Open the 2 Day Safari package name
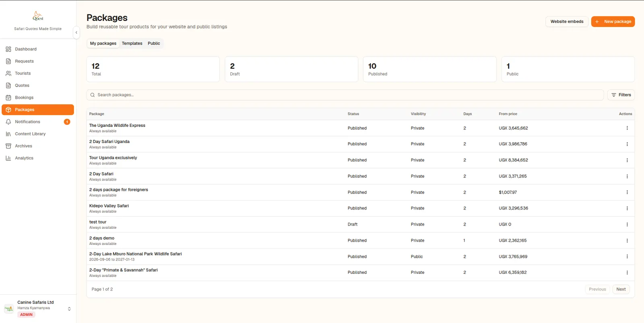Image resolution: width=644 pixels, height=323 pixels. [x=101, y=174]
